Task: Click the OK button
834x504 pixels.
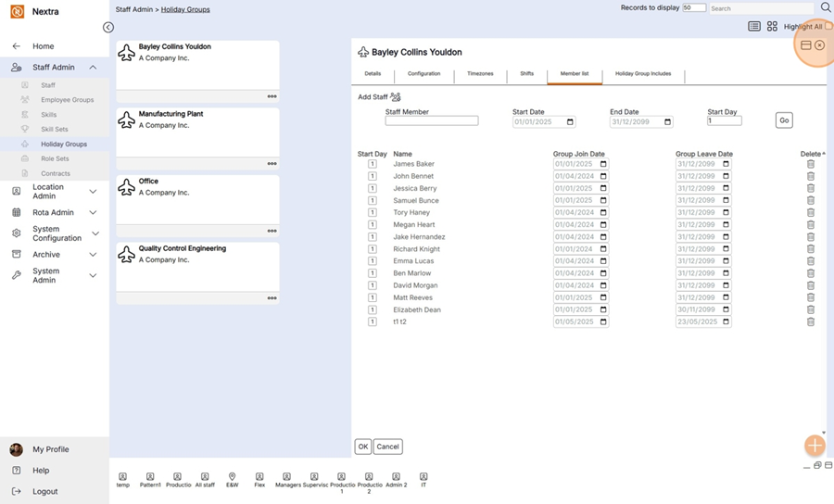Action: (x=362, y=447)
